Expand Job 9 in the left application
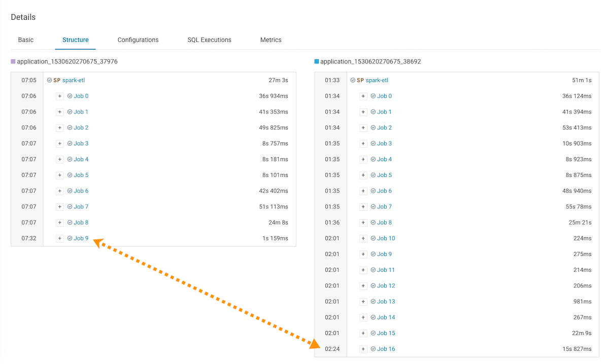 [60, 238]
